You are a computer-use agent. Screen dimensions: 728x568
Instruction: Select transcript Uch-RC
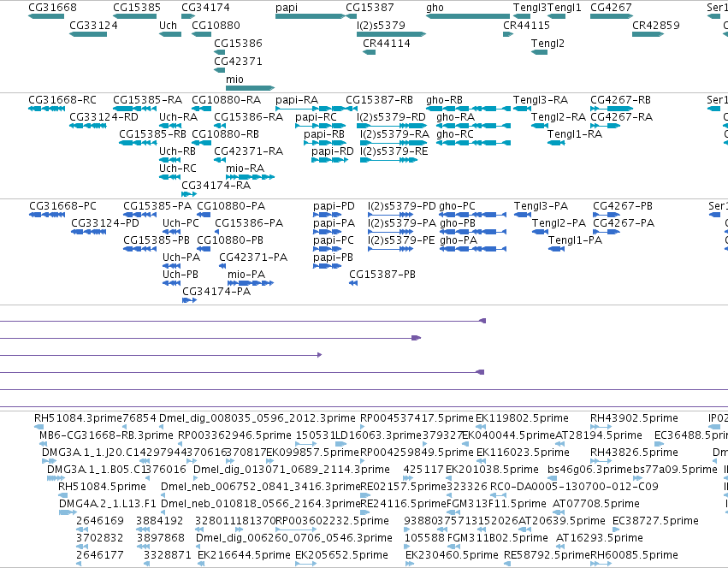(x=178, y=169)
